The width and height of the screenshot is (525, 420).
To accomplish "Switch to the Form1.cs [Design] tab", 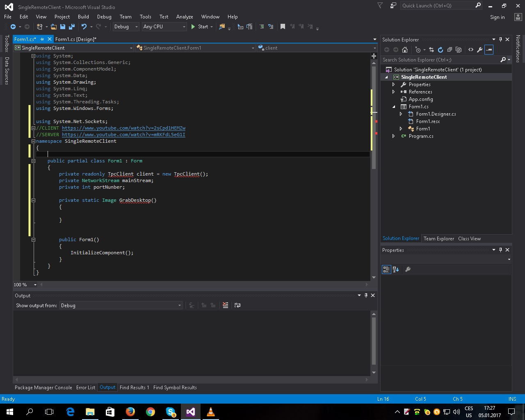I will [76, 39].
